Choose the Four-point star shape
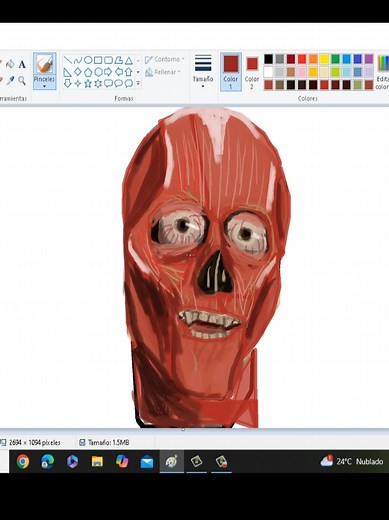Screen dimensions: 389x520 78,83
